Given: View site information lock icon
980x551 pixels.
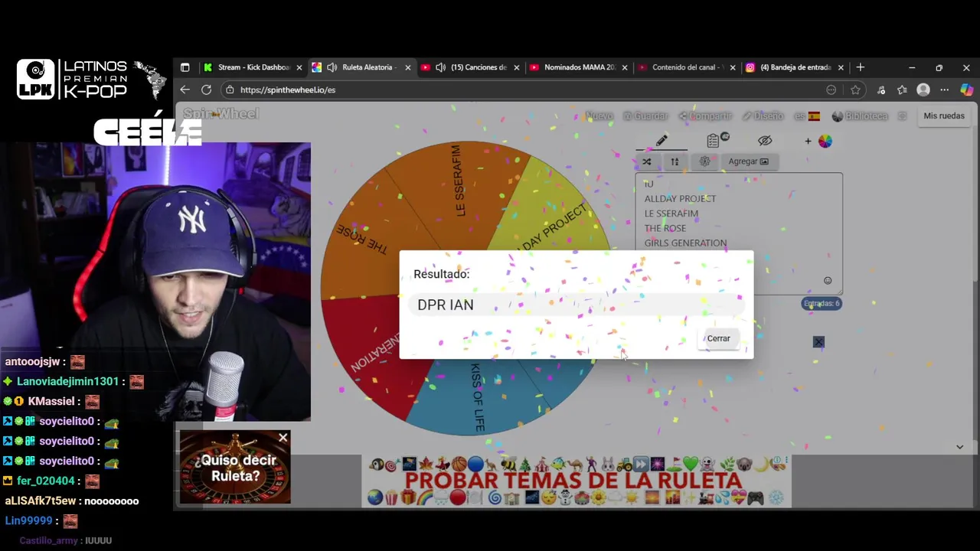Looking at the screenshot, I should (x=230, y=90).
